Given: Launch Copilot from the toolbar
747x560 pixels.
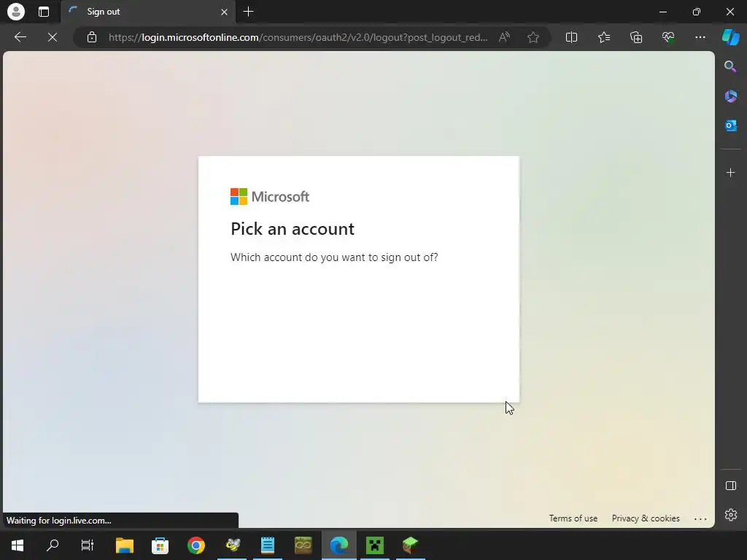Looking at the screenshot, I should pyautogui.click(x=730, y=37).
